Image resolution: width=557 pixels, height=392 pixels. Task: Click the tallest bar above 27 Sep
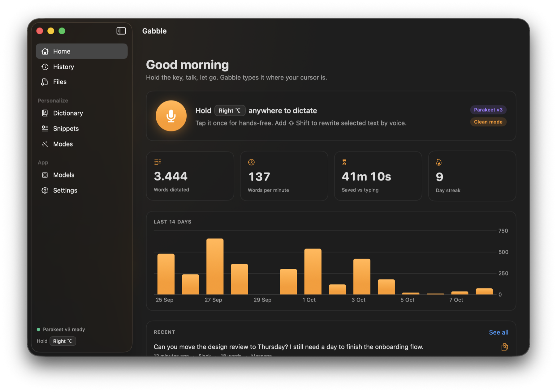(215, 266)
